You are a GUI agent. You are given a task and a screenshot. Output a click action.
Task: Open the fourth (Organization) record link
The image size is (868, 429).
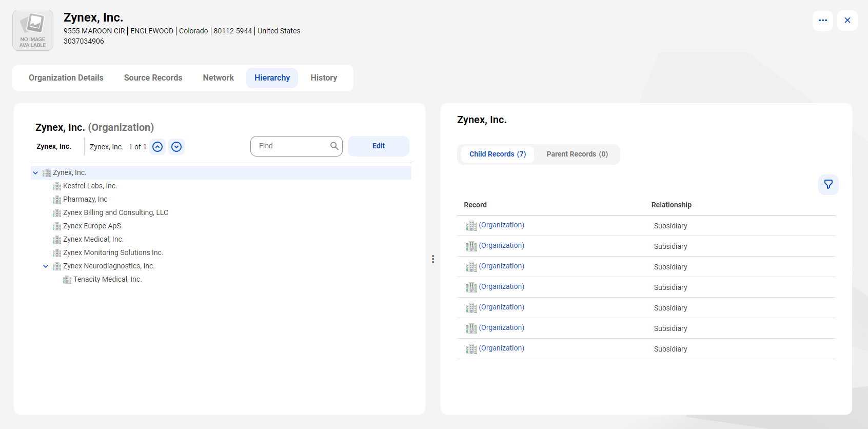[x=502, y=287]
